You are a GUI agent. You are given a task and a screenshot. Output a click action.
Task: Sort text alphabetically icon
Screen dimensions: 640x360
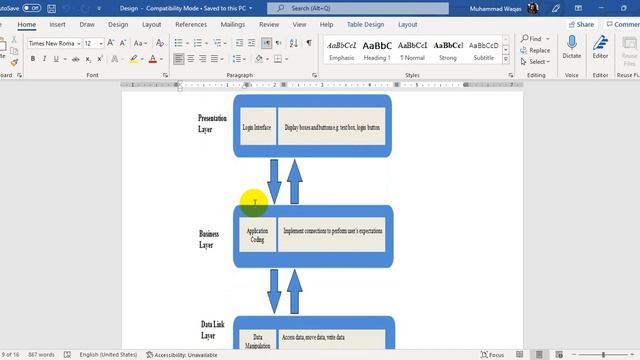click(293, 43)
